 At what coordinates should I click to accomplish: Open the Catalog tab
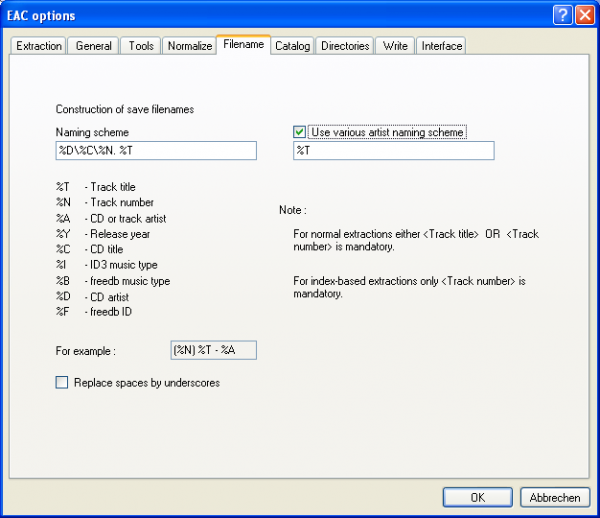point(293,46)
